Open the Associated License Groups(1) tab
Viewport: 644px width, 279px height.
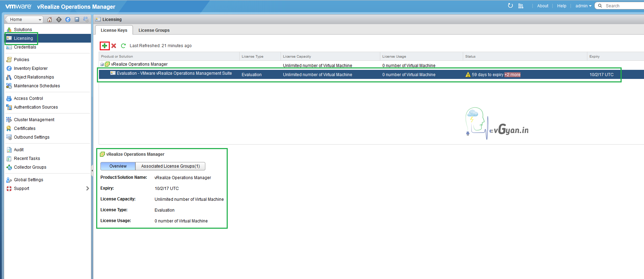170,166
